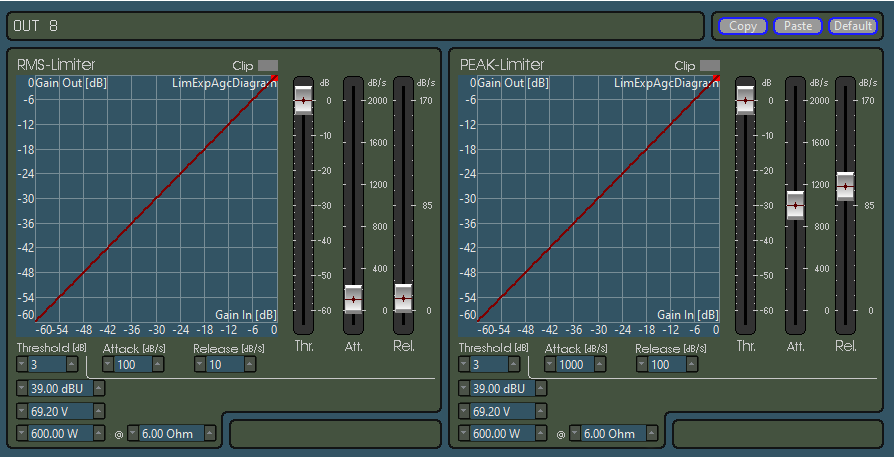894x457 pixels.
Task: Click the PEAK-Limiter Rel. slider handle
Action: 846,186
